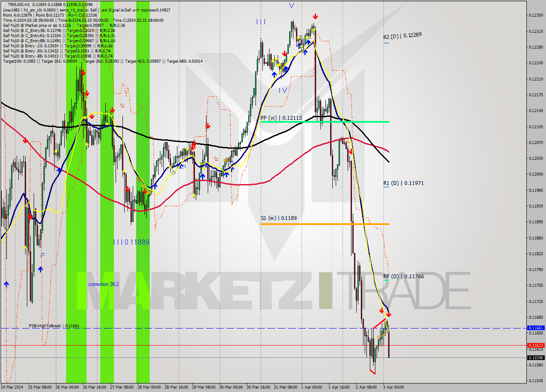The image size is (546, 392).
Task: Click the 0.12035 price axis label
Action: click(x=536, y=159)
